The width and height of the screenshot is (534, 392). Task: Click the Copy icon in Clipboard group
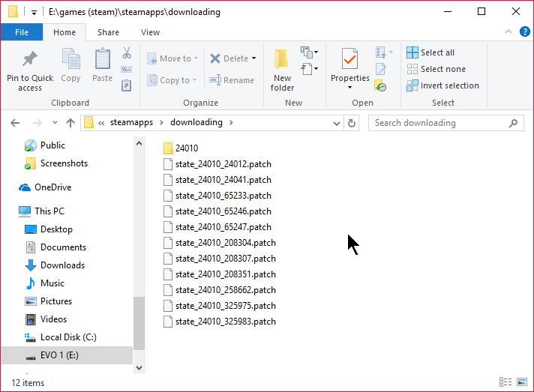point(70,59)
